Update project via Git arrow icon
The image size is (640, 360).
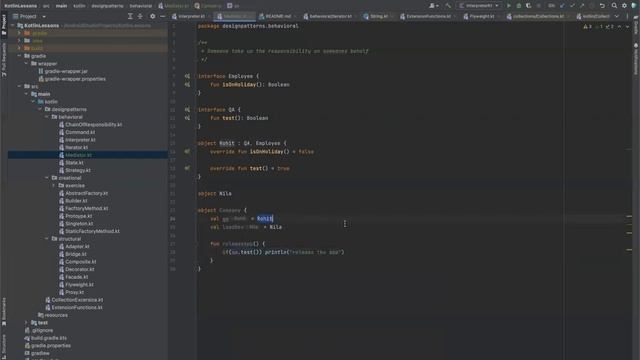click(x=562, y=6)
